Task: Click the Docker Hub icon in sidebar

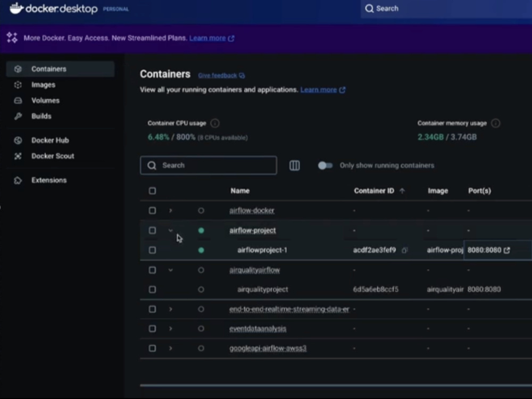Action: (18, 140)
